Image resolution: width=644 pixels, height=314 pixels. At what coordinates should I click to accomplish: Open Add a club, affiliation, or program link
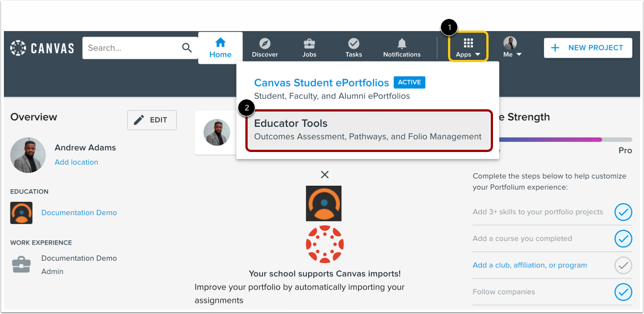click(530, 265)
